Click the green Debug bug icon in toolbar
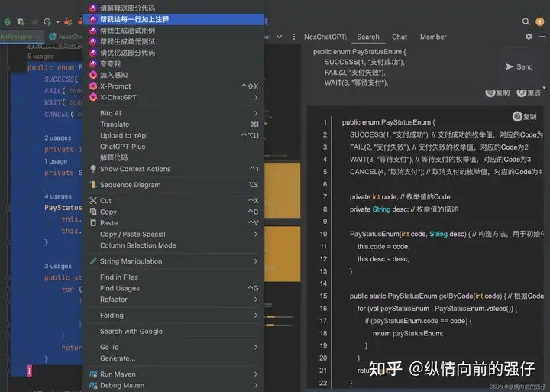Screen dimensions: 550x392 click(x=7, y=22)
